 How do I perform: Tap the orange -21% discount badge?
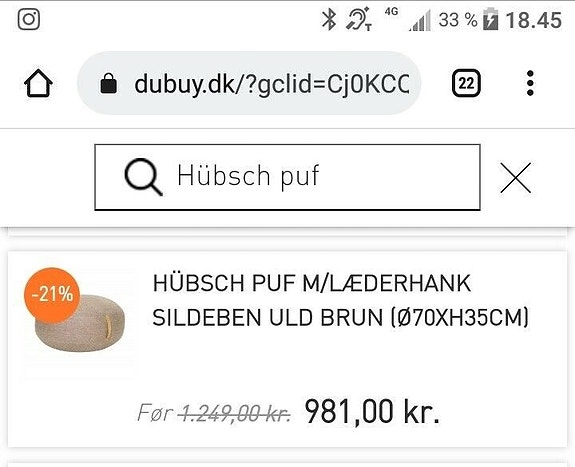pos(52,295)
